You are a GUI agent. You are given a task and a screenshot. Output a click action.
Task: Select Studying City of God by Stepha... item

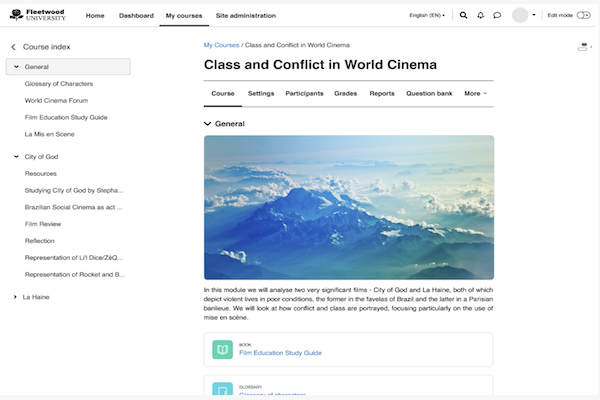point(74,191)
